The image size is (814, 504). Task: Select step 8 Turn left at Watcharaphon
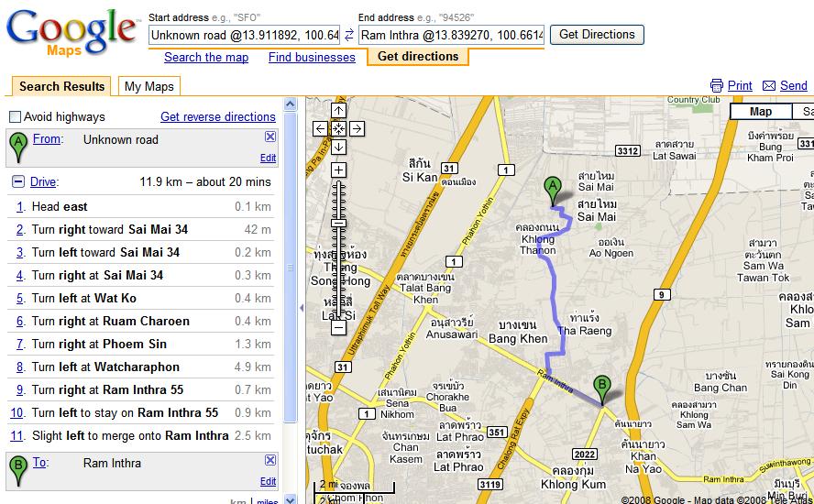coord(140,367)
